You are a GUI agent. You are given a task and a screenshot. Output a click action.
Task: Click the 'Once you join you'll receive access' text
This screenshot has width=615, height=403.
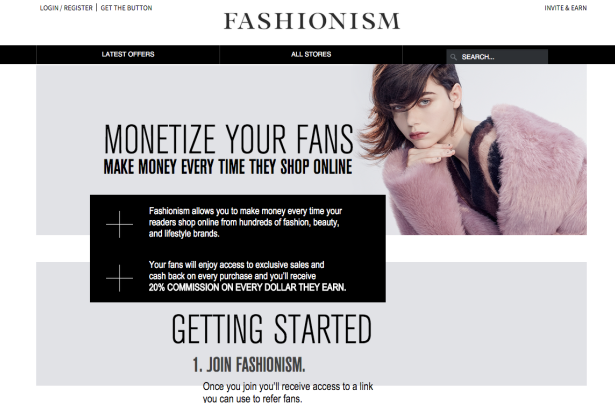(288, 392)
